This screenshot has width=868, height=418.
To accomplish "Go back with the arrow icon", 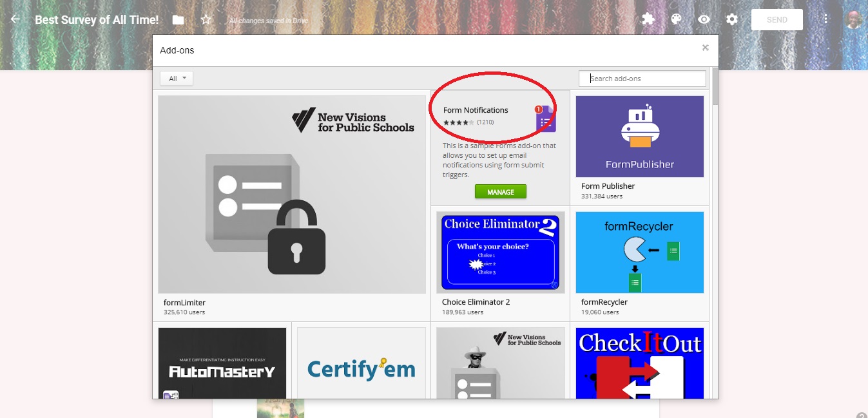I will coord(15,19).
